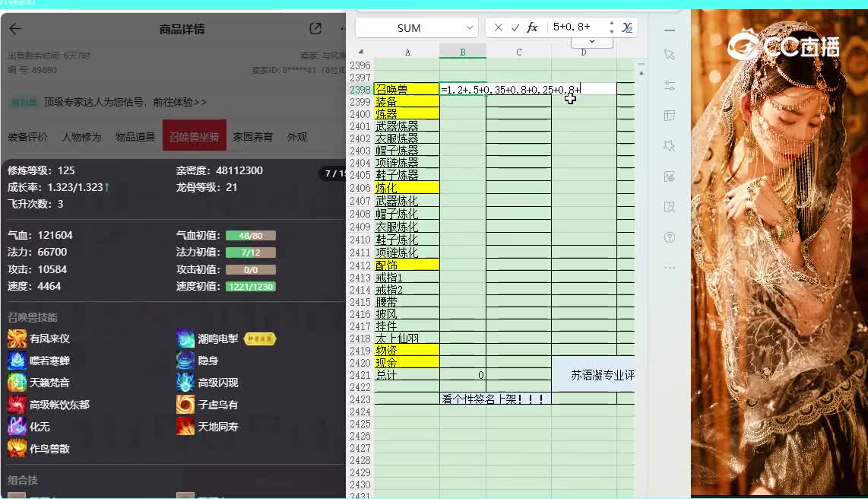Click the share icon in 商品详情 header
Viewport: 868px width, 499px height.
(x=315, y=29)
